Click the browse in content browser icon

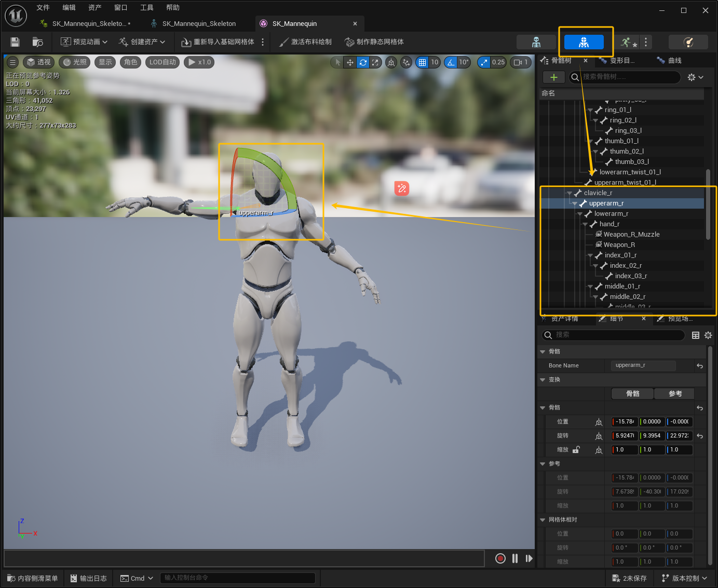[x=37, y=42]
